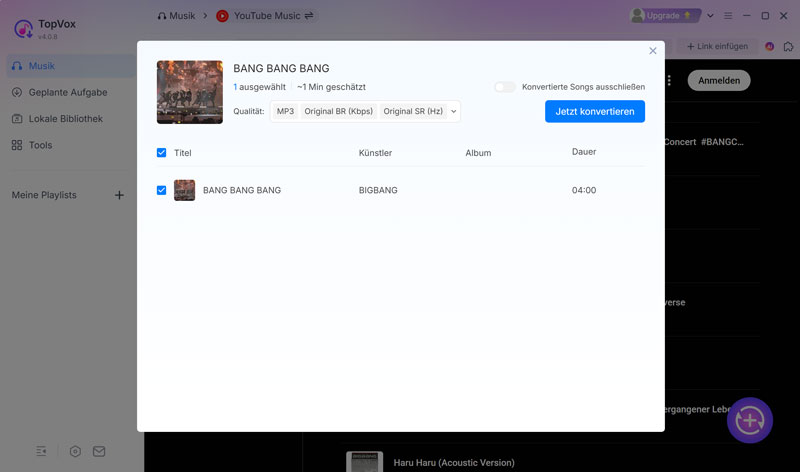Click the Künstler column header
Image resolution: width=800 pixels, height=472 pixels.
[x=375, y=153]
